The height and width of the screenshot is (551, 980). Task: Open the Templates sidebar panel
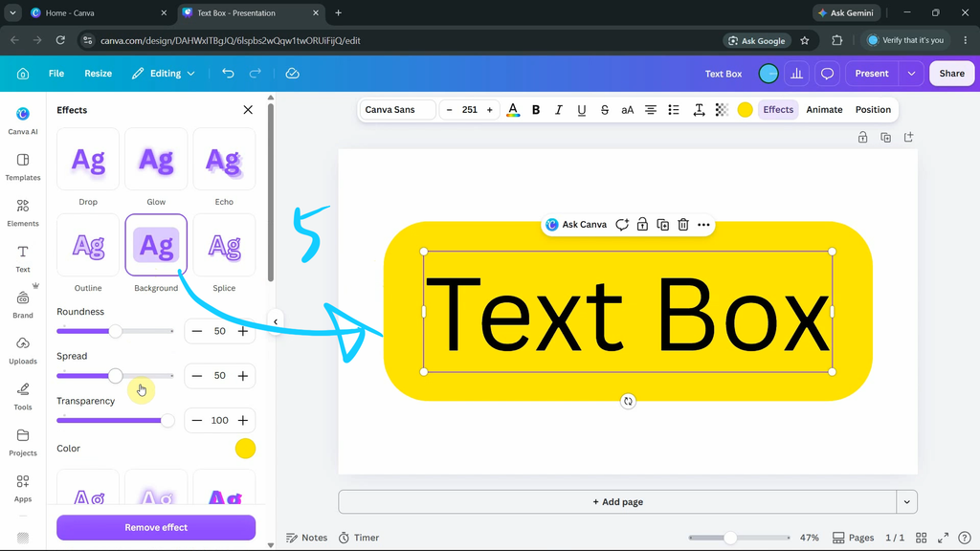click(x=23, y=166)
